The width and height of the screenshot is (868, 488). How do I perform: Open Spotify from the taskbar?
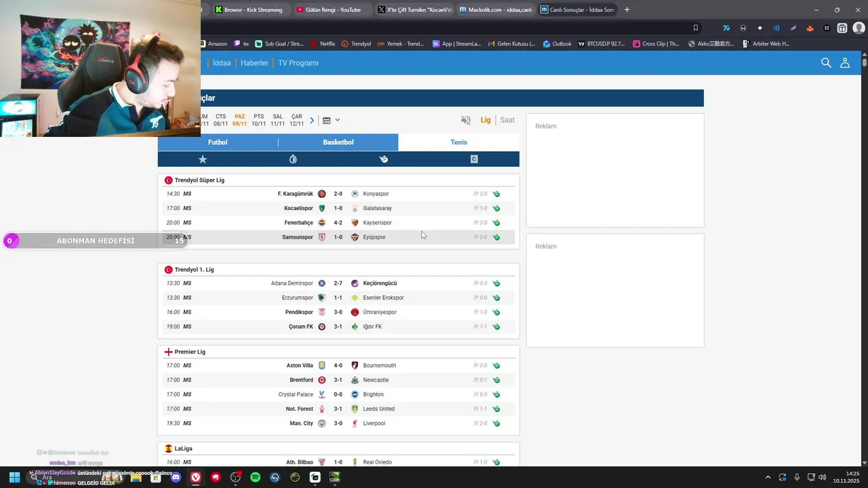coord(255,477)
